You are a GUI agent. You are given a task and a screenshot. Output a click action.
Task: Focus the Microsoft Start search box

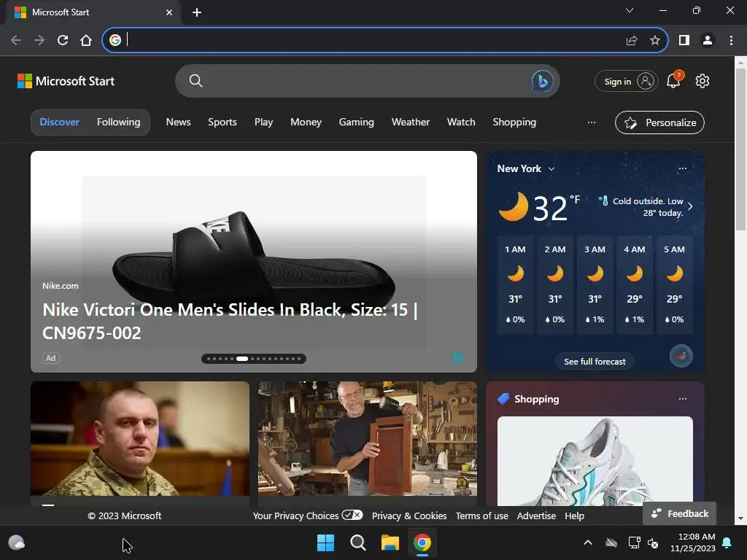[x=367, y=81]
